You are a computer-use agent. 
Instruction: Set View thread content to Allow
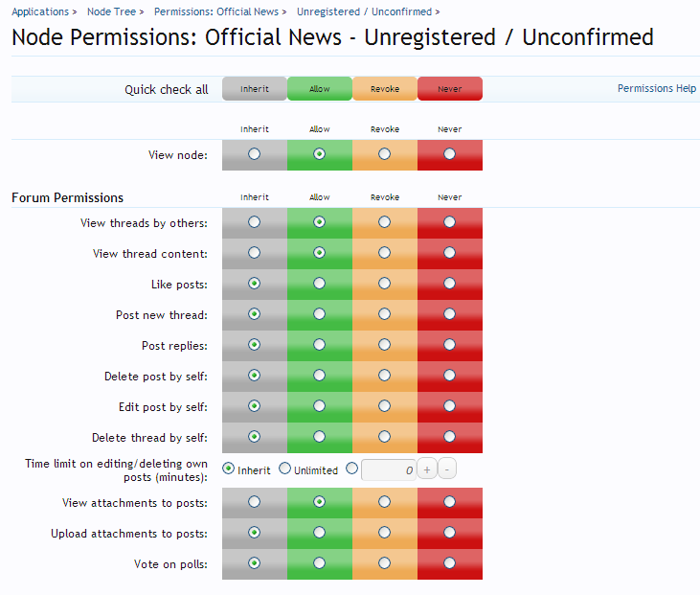click(x=319, y=253)
